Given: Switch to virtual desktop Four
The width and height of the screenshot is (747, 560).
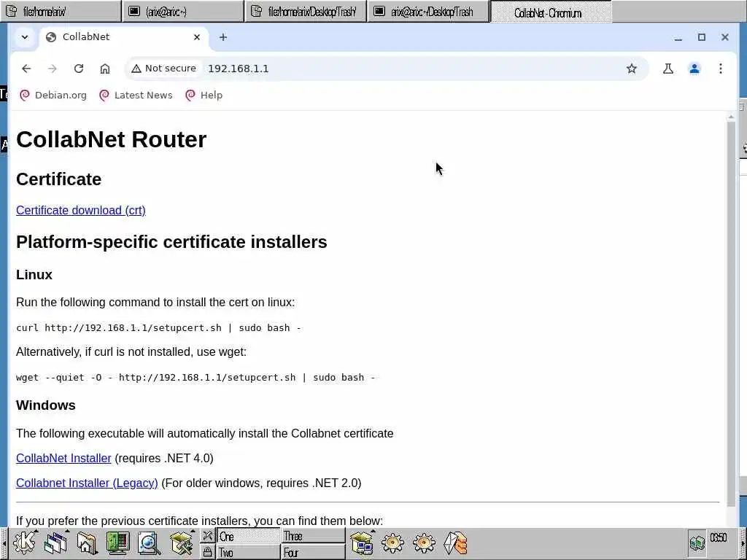Looking at the screenshot, I should pos(313,553).
